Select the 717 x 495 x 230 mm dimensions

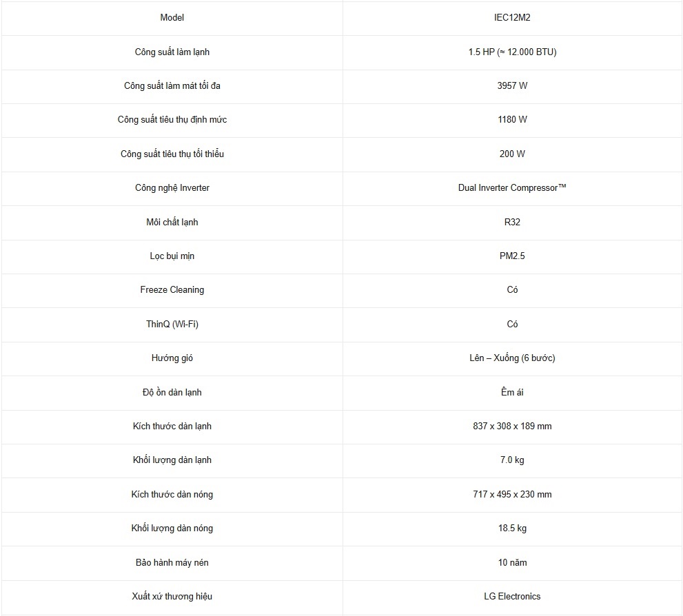click(x=512, y=494)
